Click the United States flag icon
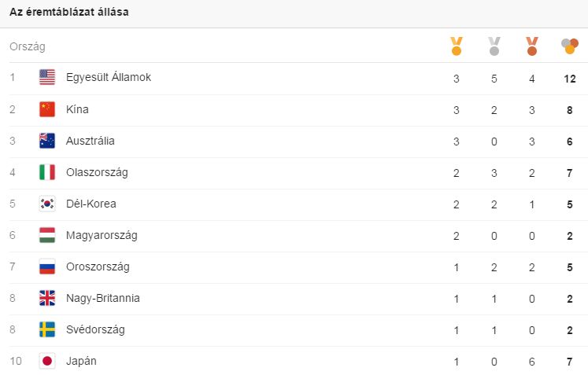The image size is (588, 375). (47, 77)
